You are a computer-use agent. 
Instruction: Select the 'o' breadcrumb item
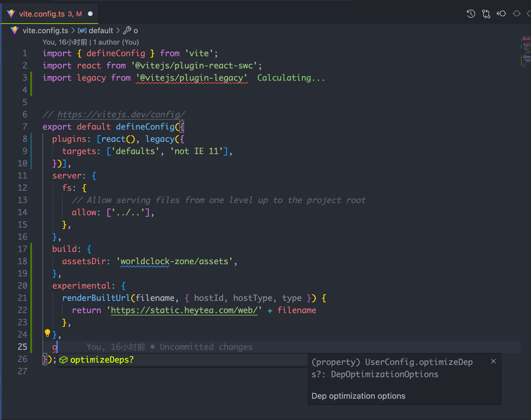[136, 31]
